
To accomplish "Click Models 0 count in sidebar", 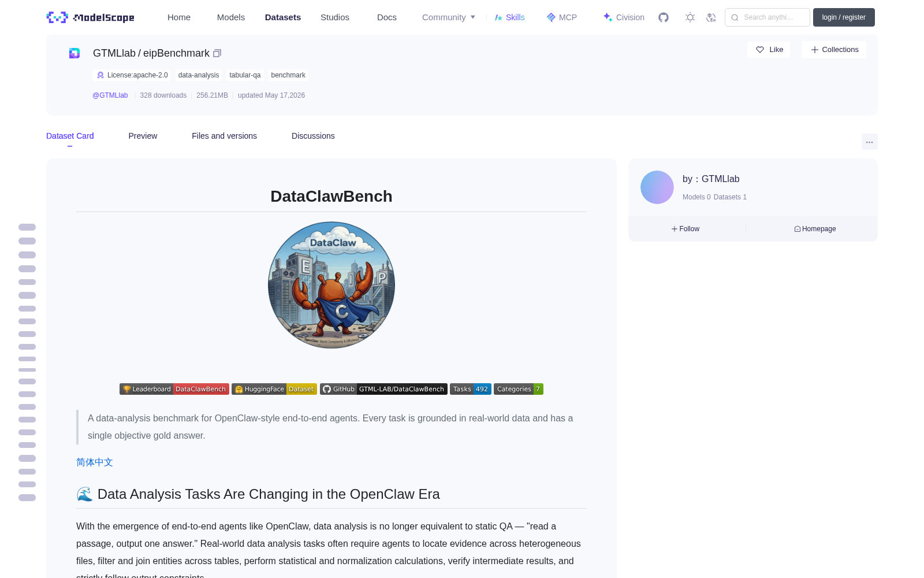I will pos(696,197).
